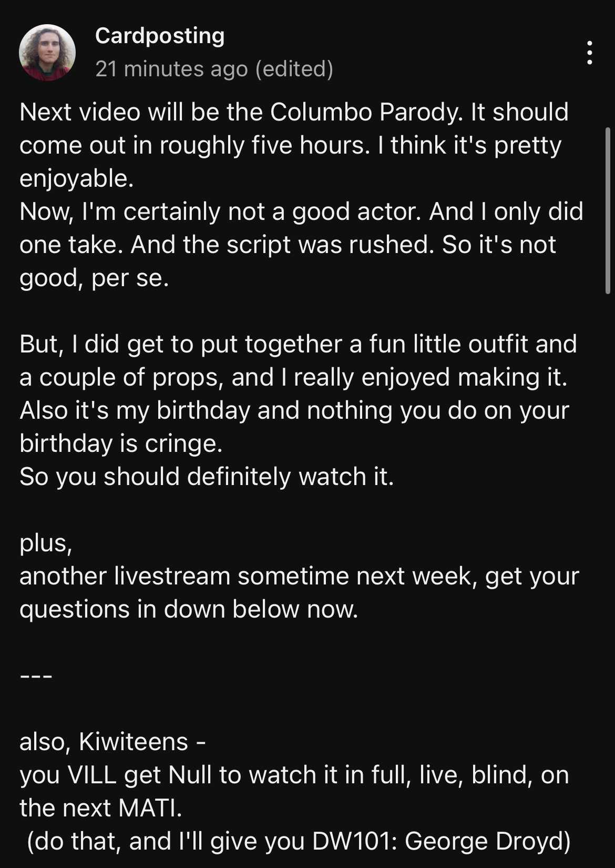Click the text 'come out in roughly five hours'

tap(195, 145)
